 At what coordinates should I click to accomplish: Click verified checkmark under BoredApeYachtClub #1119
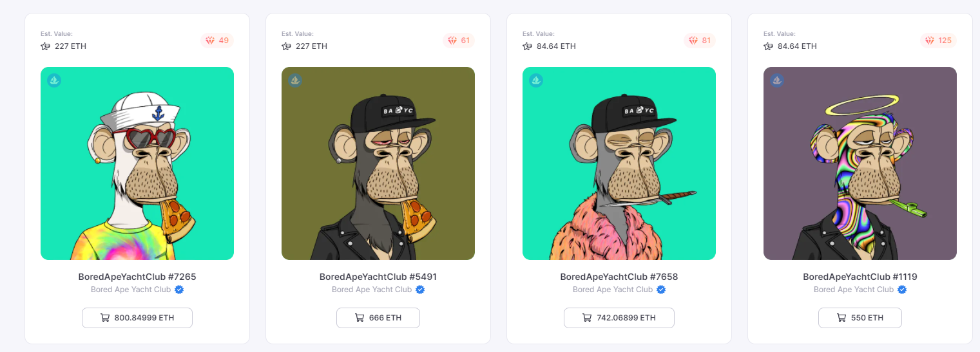902,290
